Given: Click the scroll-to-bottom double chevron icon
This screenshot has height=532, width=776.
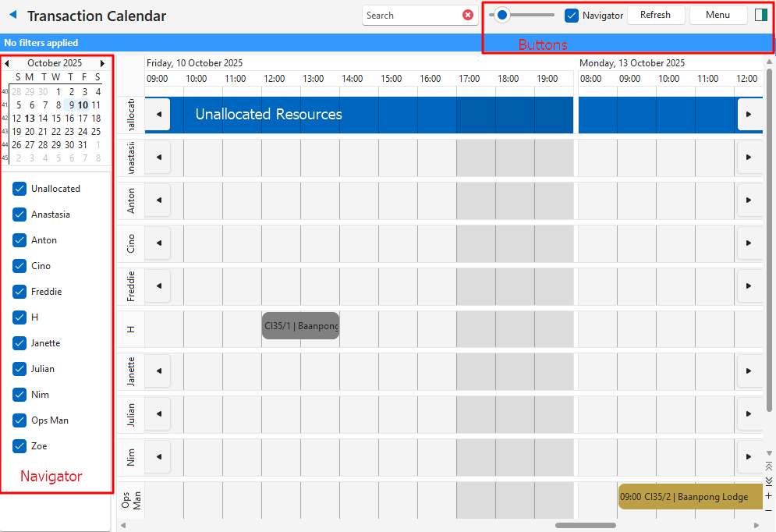Looking at the screenshot, I should click(769, 481).
